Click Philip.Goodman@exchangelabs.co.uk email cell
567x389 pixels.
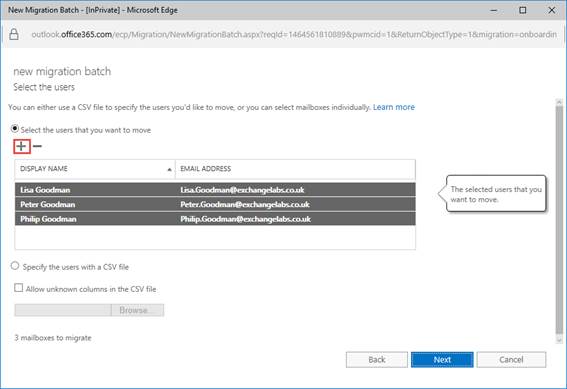point(246,219)
